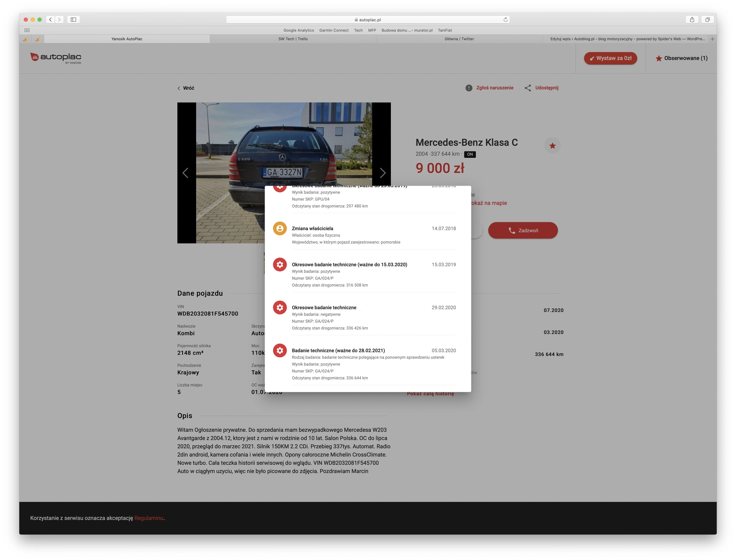Open the favorites grid icon
Viewport: 736px width, 560px height.
(x=27, y=30)
